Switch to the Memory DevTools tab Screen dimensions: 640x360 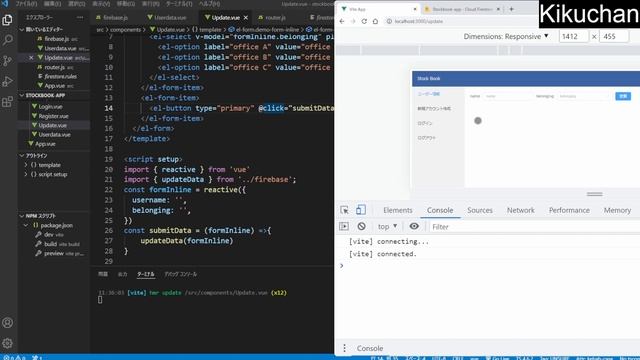click(617, 210)
